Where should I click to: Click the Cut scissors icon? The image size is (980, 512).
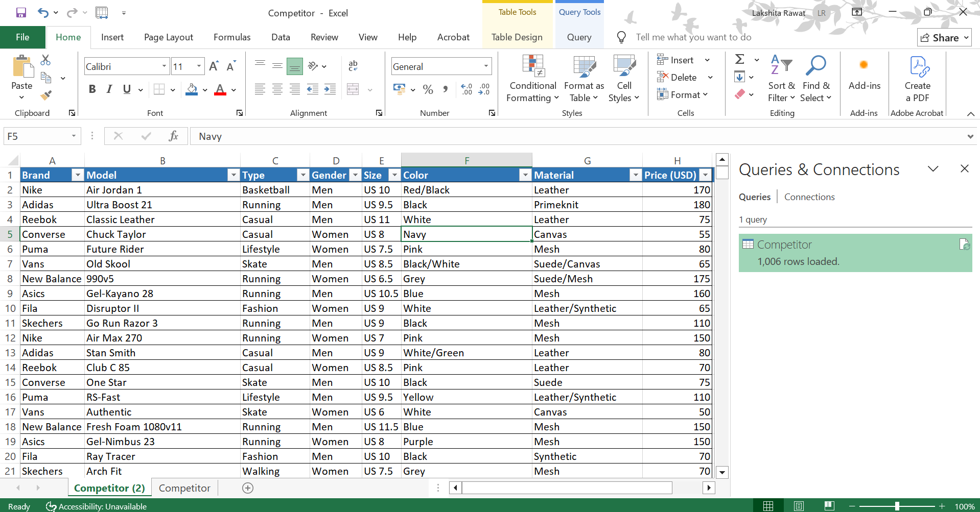[45, 60]
